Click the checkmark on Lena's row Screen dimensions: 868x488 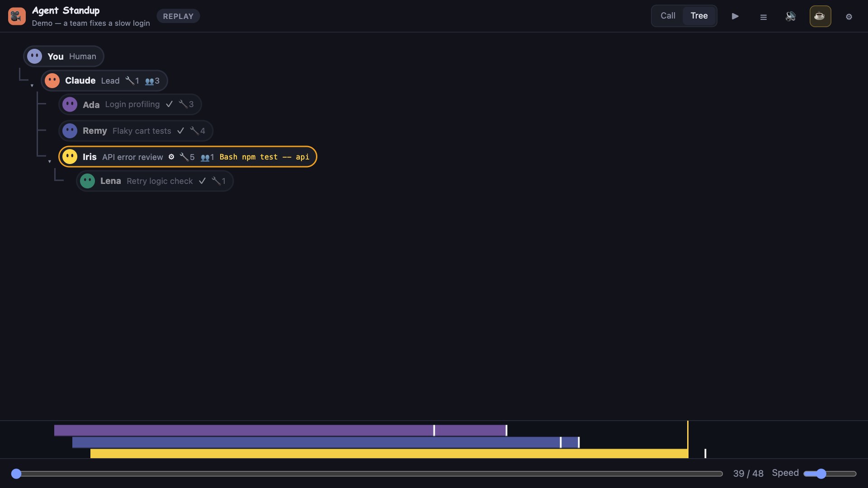(202, 181)
